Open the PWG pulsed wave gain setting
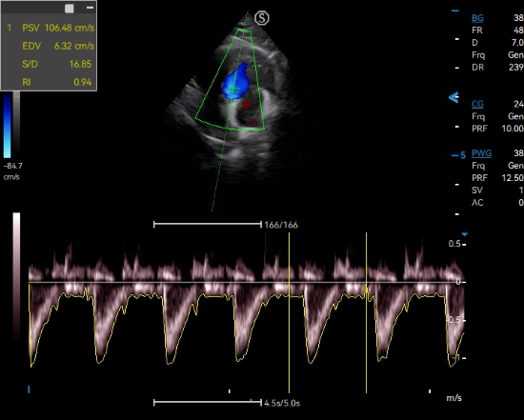 pyautogui.click(x=481, y=153)
